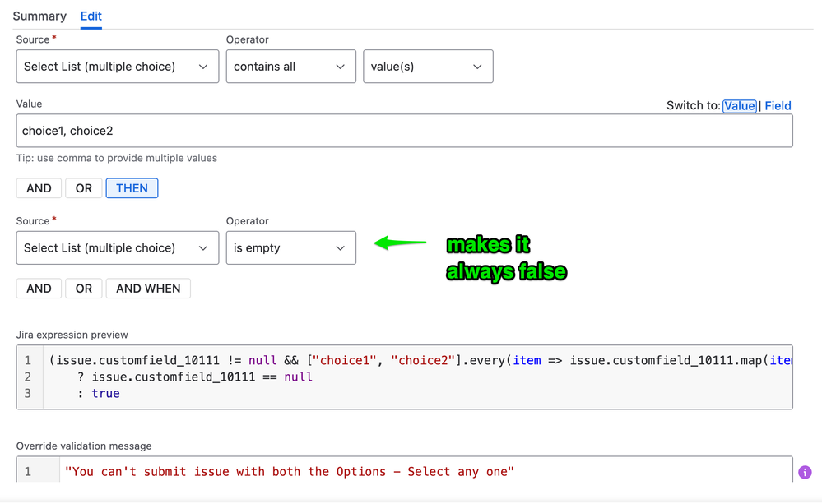Click the OR button beside AND WHEN
The width and height of the screenshot is (822, 504).
click(84, 289)
